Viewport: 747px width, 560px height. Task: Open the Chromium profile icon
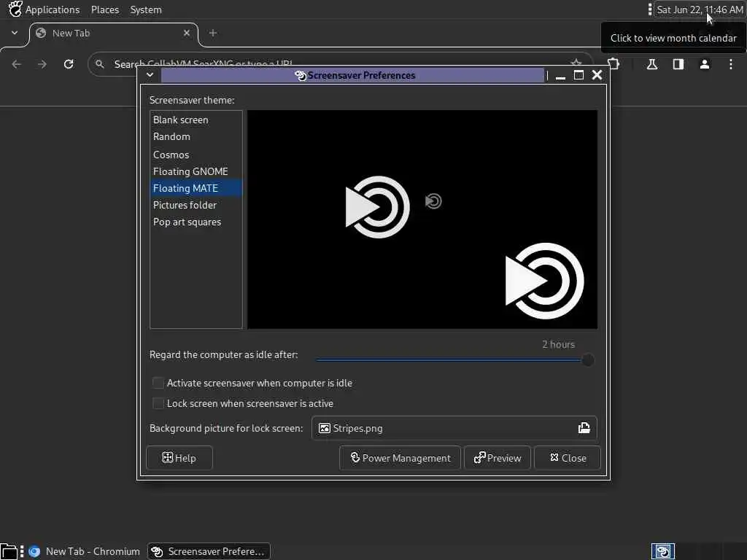(705, 64)
